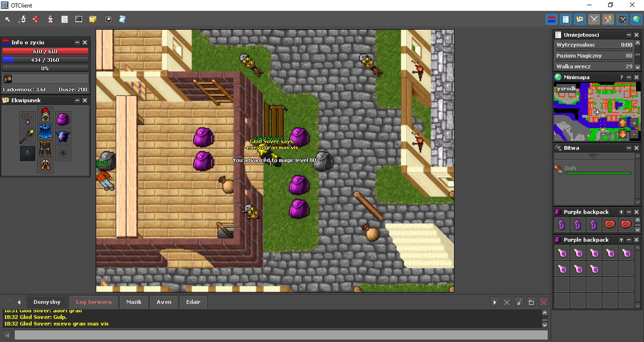Click the red health bar 610 / 610

(x=45, y=51)
